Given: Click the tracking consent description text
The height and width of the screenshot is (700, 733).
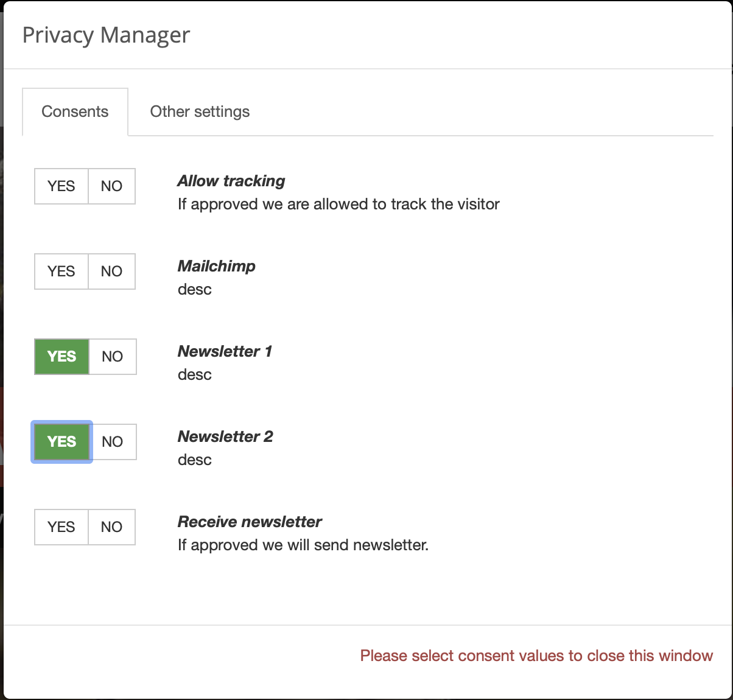Looking at the screenshot, I should [x=338, y=205].
